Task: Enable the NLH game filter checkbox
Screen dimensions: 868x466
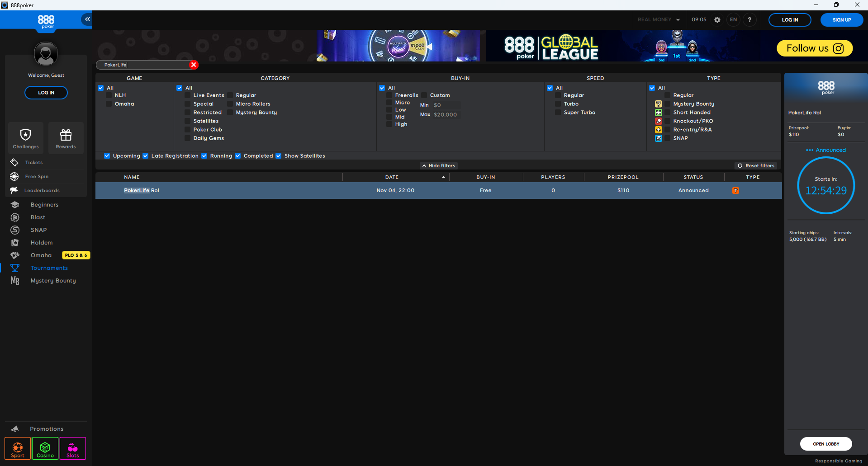Action: 109,95
